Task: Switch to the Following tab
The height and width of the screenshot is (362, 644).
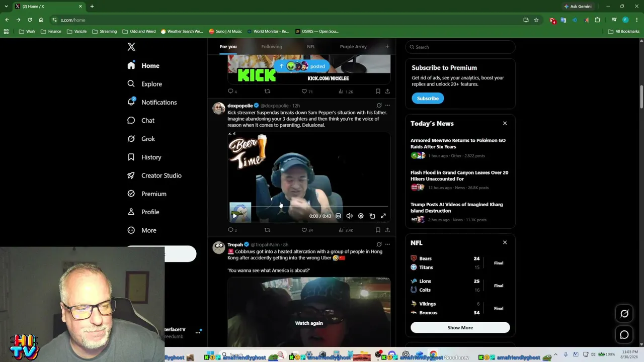Action: (x=272, y=47)
